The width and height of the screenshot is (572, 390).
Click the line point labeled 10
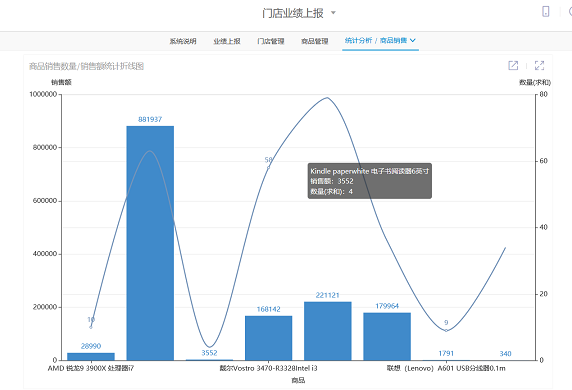click(91, 327)
